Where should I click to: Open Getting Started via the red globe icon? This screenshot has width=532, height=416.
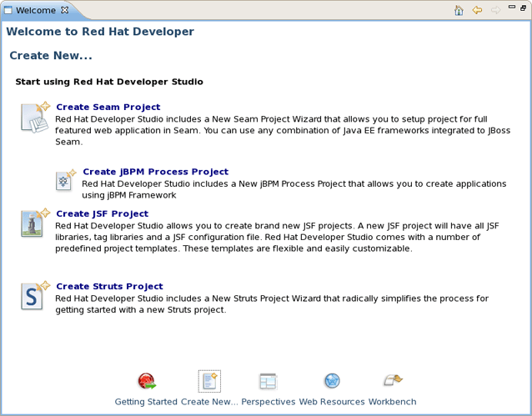tap(147, 382)
